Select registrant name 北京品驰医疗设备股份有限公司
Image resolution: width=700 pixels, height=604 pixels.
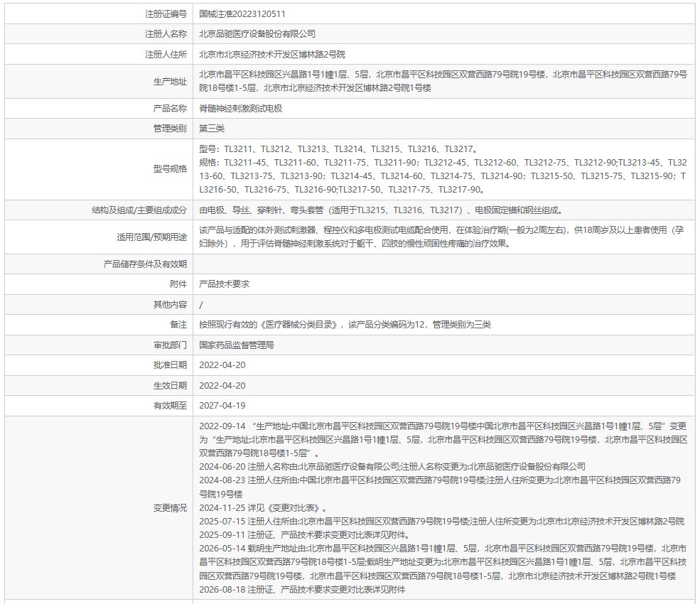[257, 34]
